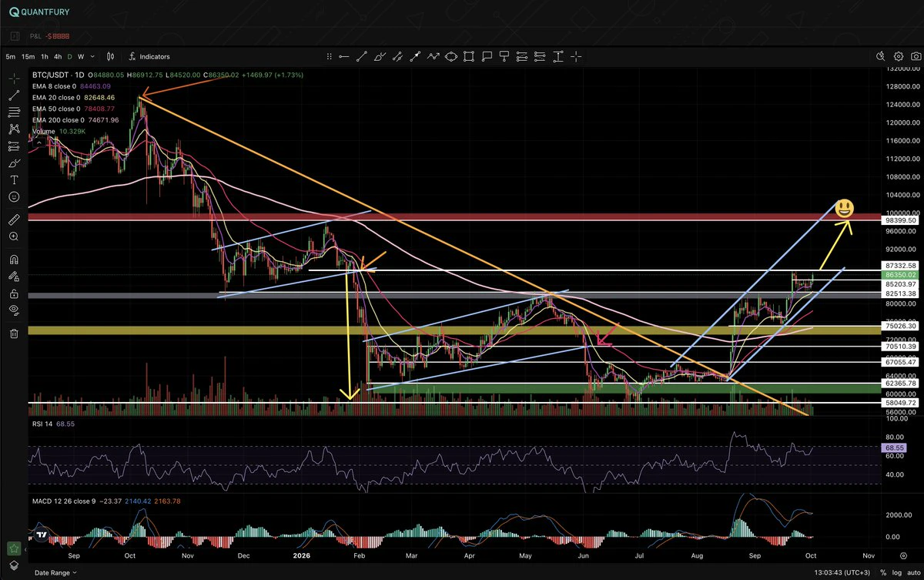Toggle log scale
Image resolution: width=924 pixels, height=580 pixels.
pos(896,572)
